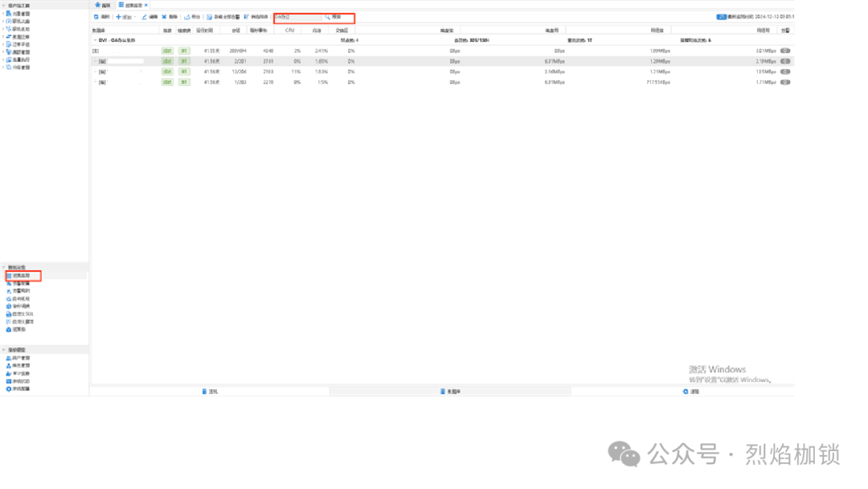Screen dimensions: 868x489
Task: Click the 用户管理 users icon
Action: [x=8, y=358]
